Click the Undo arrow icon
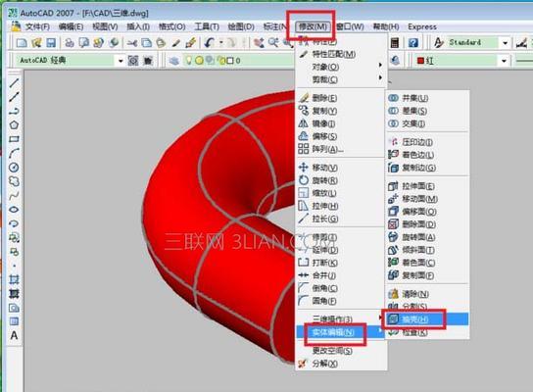 click(210, 43)
